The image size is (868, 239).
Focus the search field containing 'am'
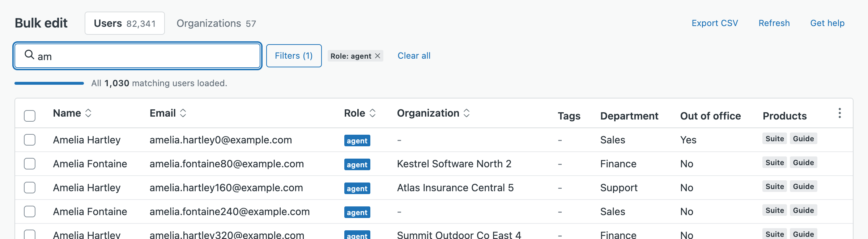coord(137,56)
